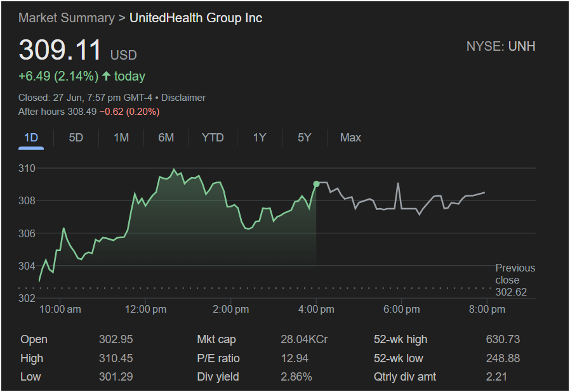Screen dimensions: 570x392
Task: Click the P/E ratio value 12.94
Action: (295, 358)
